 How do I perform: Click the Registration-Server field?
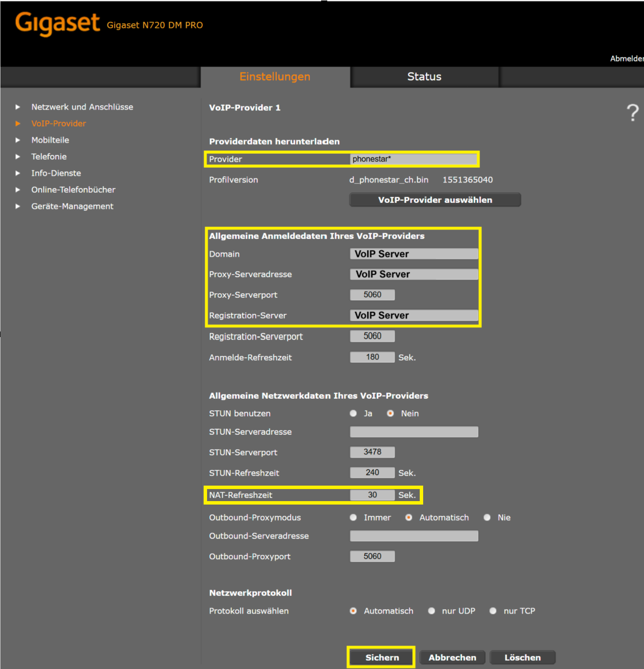pos(414,316)
